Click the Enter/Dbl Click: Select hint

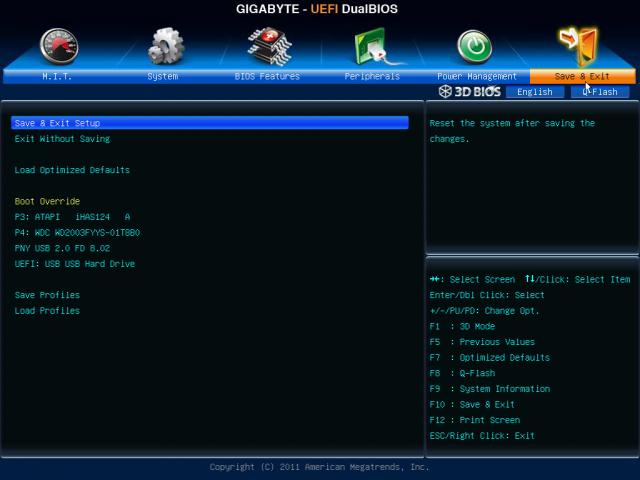487,295
